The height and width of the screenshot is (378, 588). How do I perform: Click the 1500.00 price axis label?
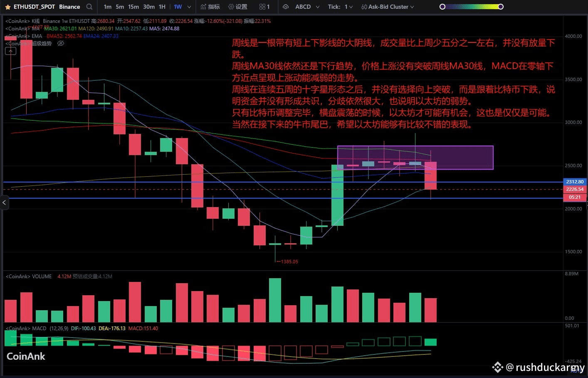pos(573,252)
